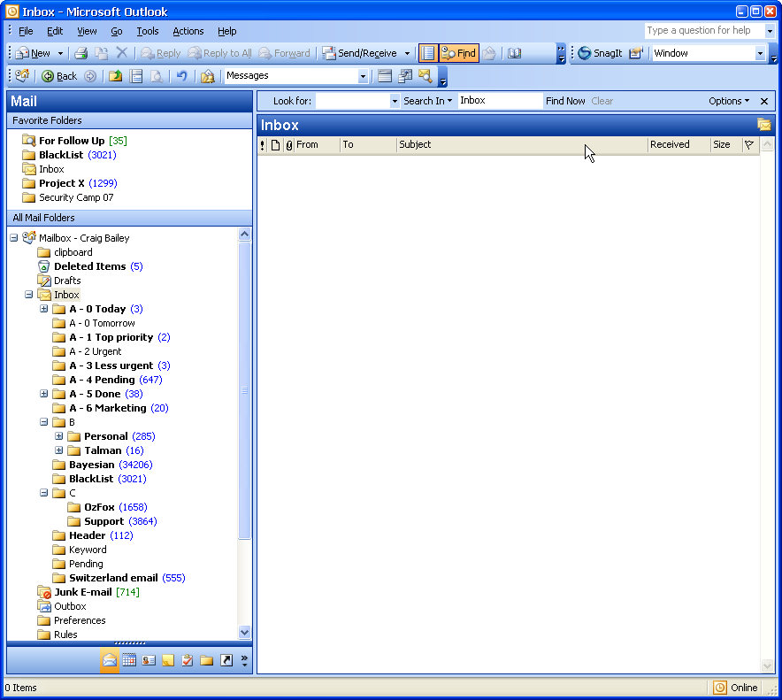Open Notes from the bottom navigation icons

coord(167,659)
